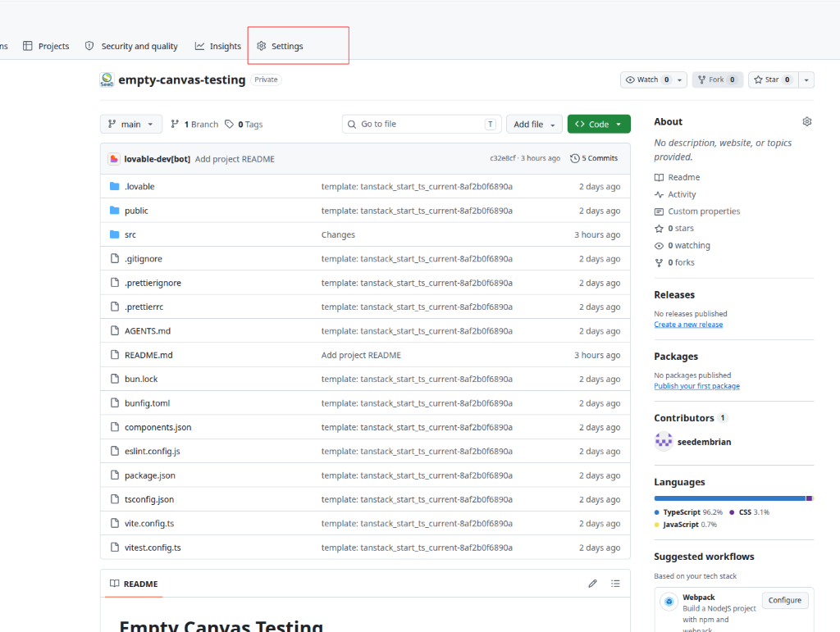Open lovable-dev[bot] author link
Screen dimensions: 840x632
tap(157, 159)
